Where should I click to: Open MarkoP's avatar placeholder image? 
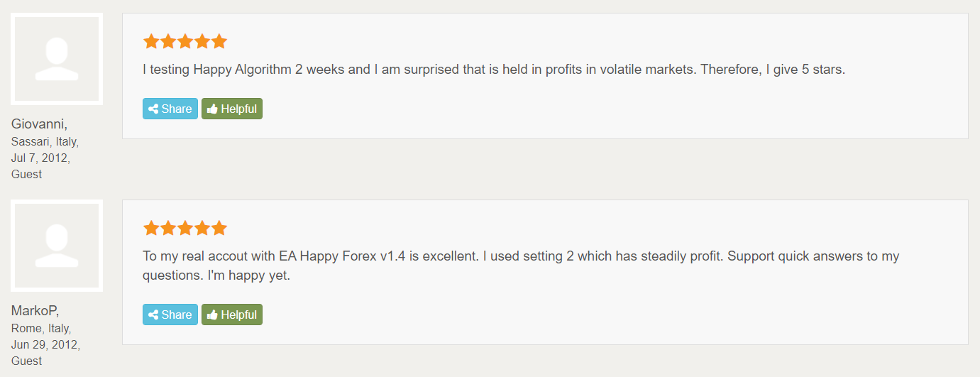57,246
